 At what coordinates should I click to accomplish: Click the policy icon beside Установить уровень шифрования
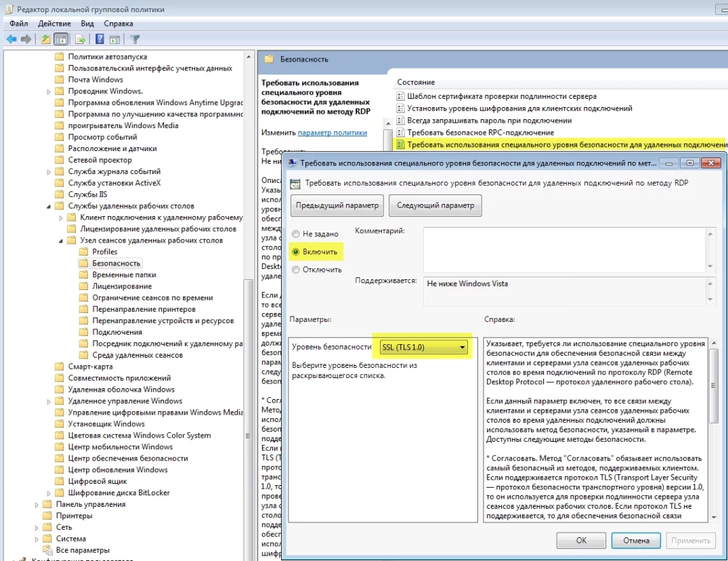401,108
